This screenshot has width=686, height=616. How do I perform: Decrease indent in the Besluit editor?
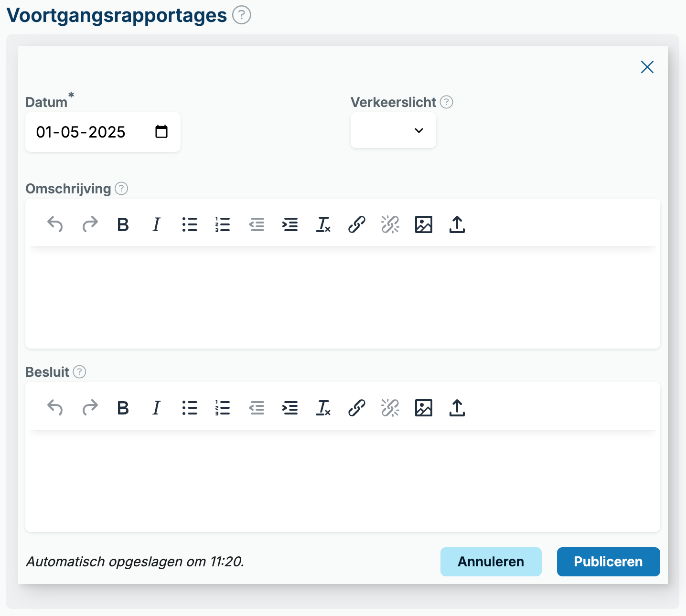tap(257, 407)
